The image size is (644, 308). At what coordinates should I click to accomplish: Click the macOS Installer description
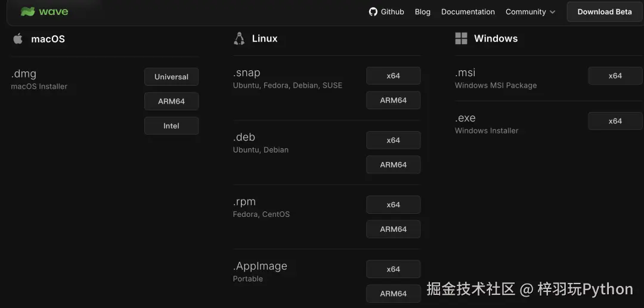[x=39, y=86]
